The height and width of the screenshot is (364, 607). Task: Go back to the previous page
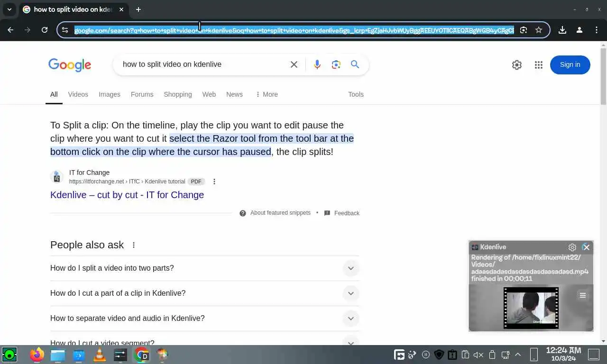[10, 30]
